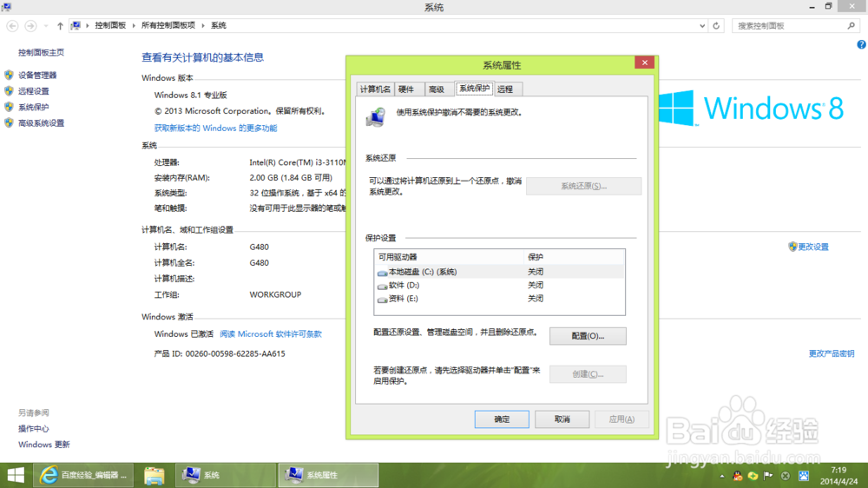Open the help question mark icon
Screen dimensions: 868x488
[x=861, y=45]
